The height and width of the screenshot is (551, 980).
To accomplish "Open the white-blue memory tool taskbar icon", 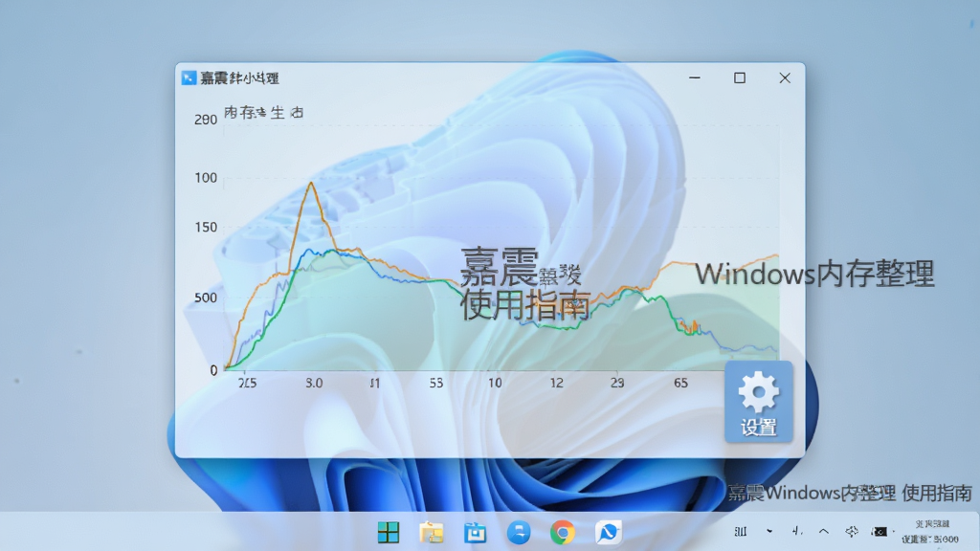I will point(608,532).
